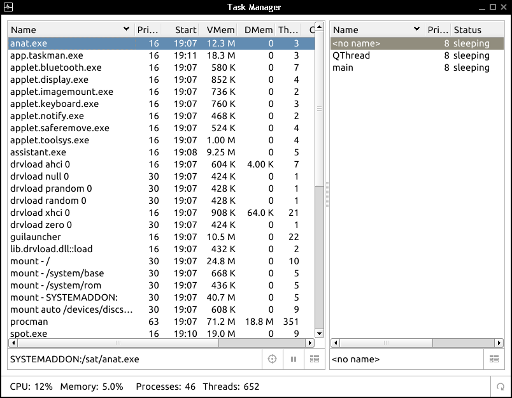Sort processes by the DMem column
Image resolution: width=512 pixels, height=398 pixels.
(258, 30)
